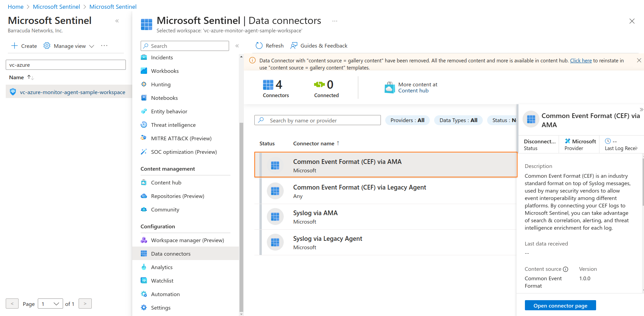Screen dimensions: 644x316
Task: Click the Settings gear icon in sidebar
Action: tap(144, 308)
